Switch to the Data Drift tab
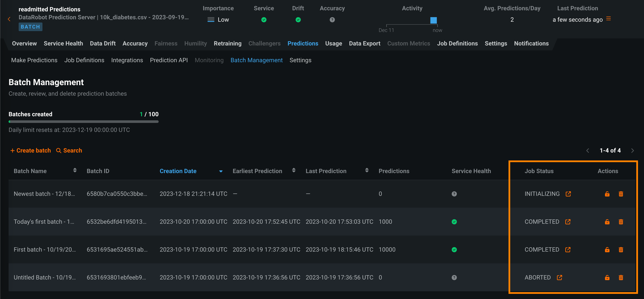Viewport: 644px width, 299px height. pos(102,44)
